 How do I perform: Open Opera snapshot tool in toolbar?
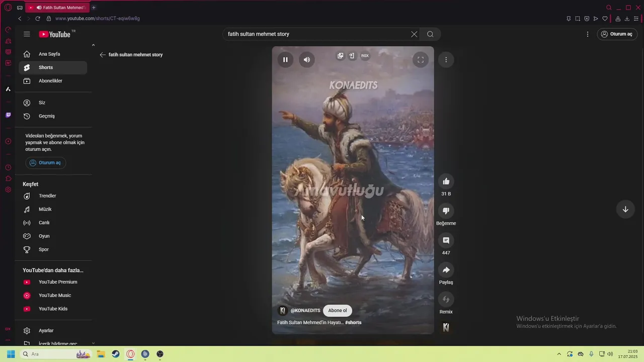(x=578, y=19)
